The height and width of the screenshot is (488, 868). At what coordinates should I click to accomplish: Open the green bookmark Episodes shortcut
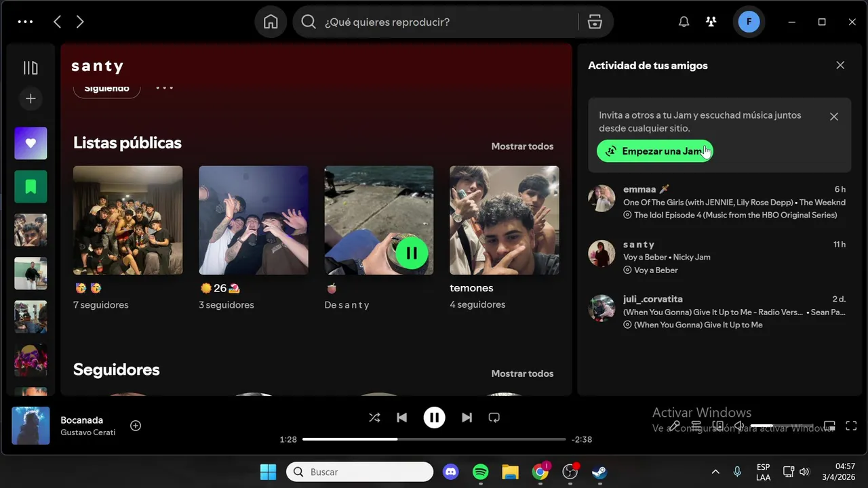(x=31, y=186)
